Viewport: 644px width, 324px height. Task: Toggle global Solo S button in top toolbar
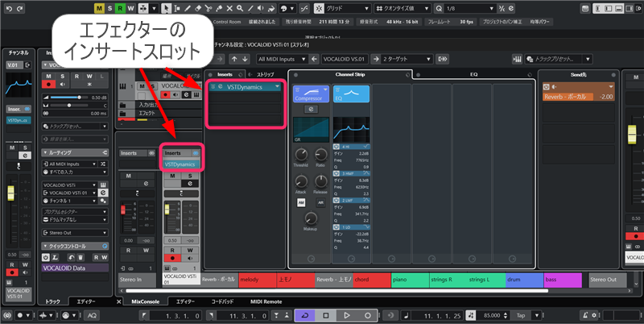point(109,8)
